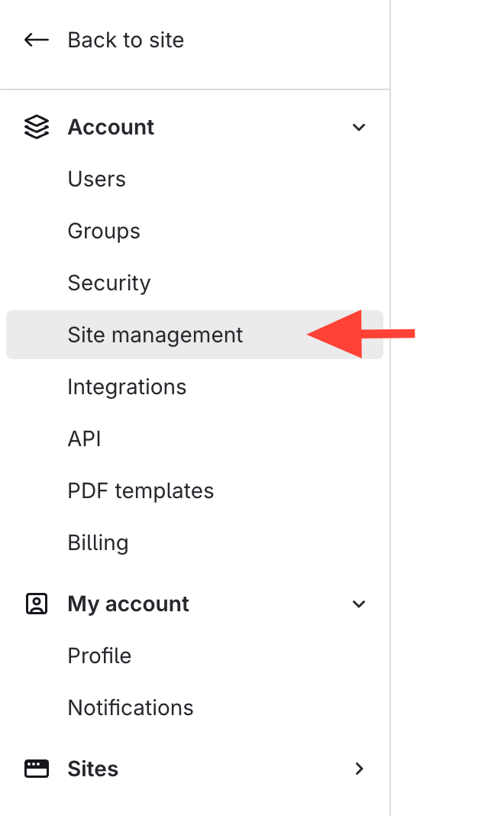
Task: Open the Security settings
Action: (109, 283)
